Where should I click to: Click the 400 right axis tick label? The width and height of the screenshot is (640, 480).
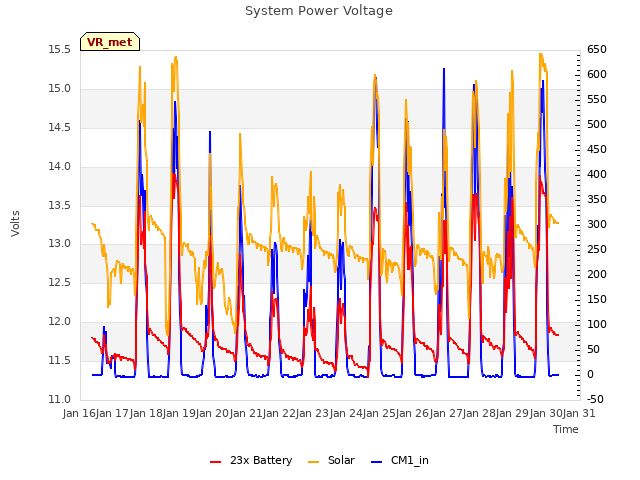pyautogui.click(x=597, y=175)
